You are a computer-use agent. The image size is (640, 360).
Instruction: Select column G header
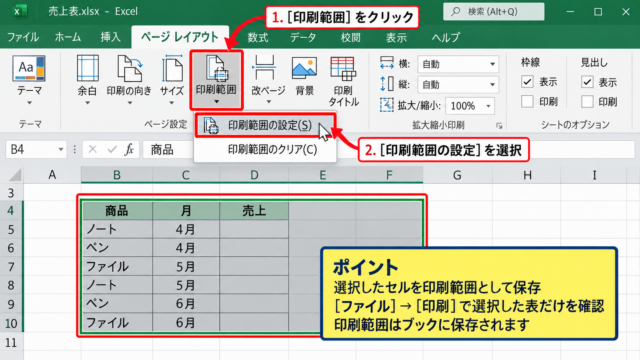coord(457,175)
